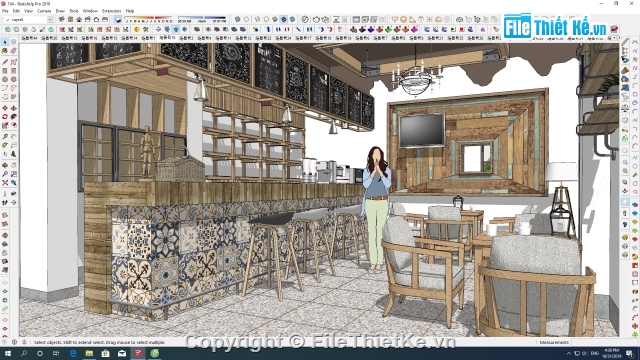Toggle X-Ray face style
The width and height of the screenshot is (640, 360).
(x=238, y=19)
